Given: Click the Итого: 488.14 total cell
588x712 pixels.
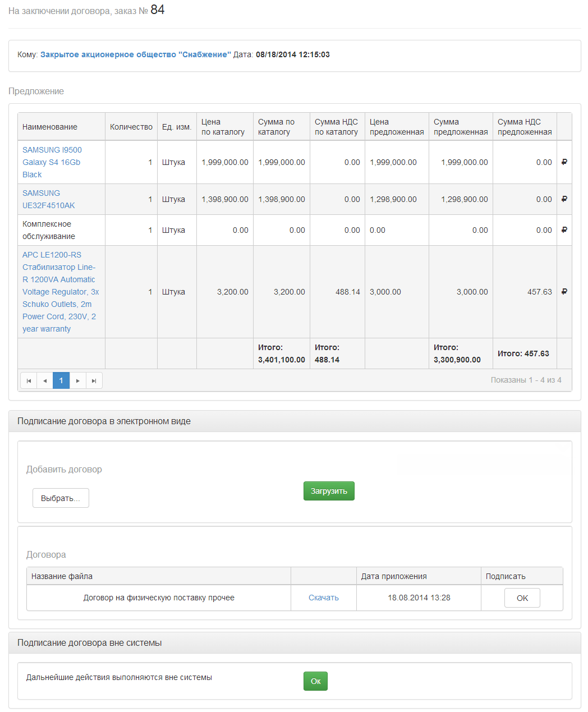Looking at the screenshot, I should pyautogui.click(x=337, y=353).
